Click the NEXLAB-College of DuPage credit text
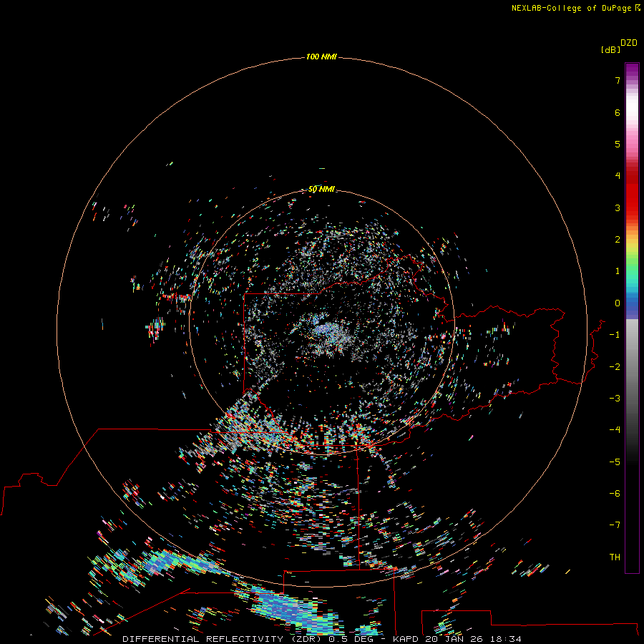This screenshot has width=644, height=644. pos(571,8)
